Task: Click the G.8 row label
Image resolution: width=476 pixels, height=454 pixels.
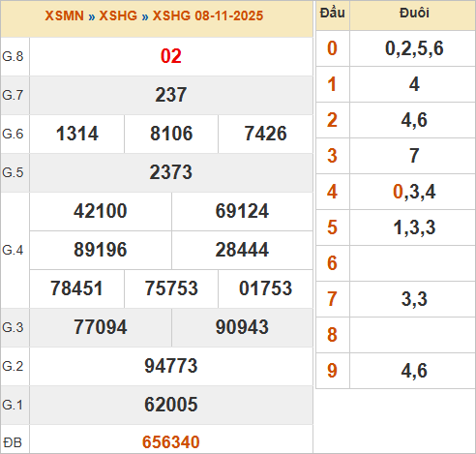Action: point(13,56)
